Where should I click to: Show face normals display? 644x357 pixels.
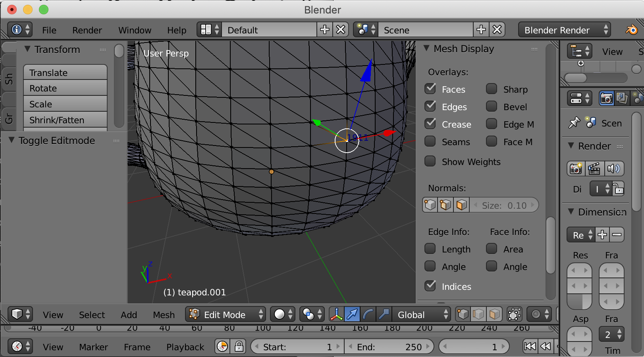tap(461, 205)
